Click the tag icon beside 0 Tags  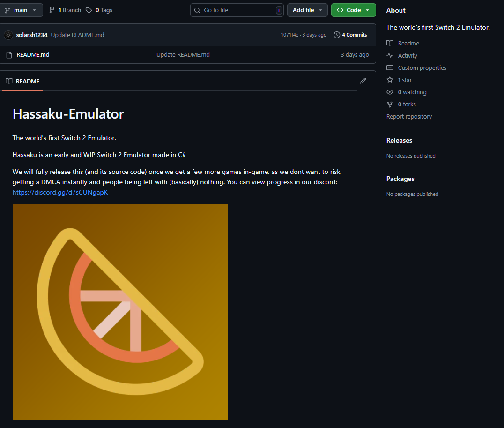pyautogui.click(x=89, y=10)
